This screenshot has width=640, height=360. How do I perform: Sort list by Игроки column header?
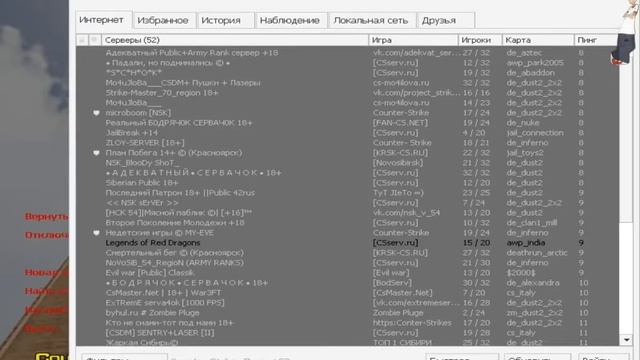pos(480,40)
